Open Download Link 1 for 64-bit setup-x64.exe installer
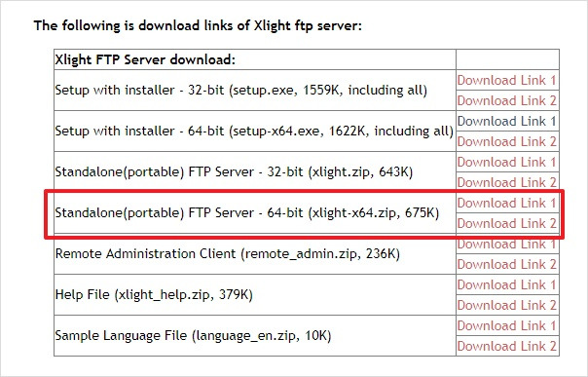The image size is (588, 377). [506, 121]
